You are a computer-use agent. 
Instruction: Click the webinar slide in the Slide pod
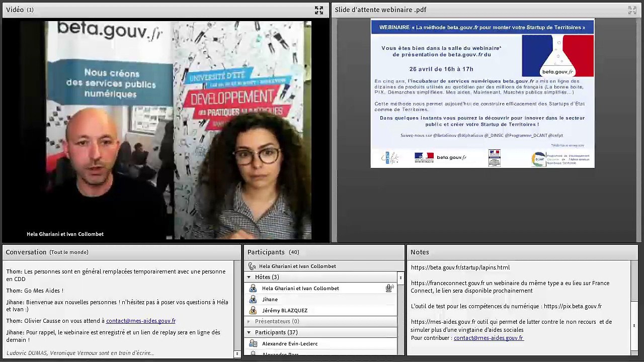(482, 93)
